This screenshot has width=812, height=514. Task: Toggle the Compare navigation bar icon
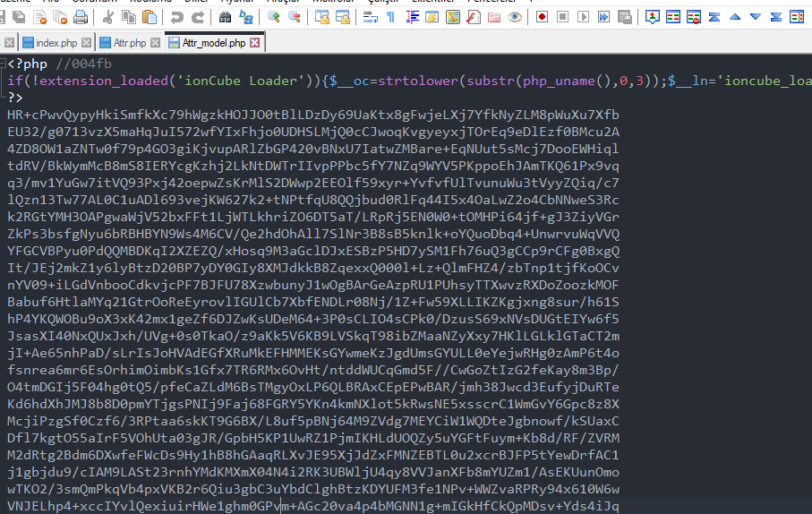(797, 17)
